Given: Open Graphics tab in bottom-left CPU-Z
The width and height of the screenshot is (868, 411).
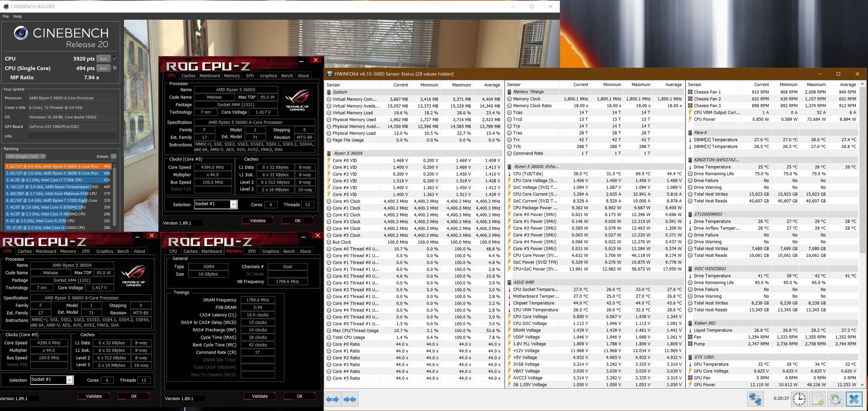Looking at the screenshot, I should [x=105, y=251].
